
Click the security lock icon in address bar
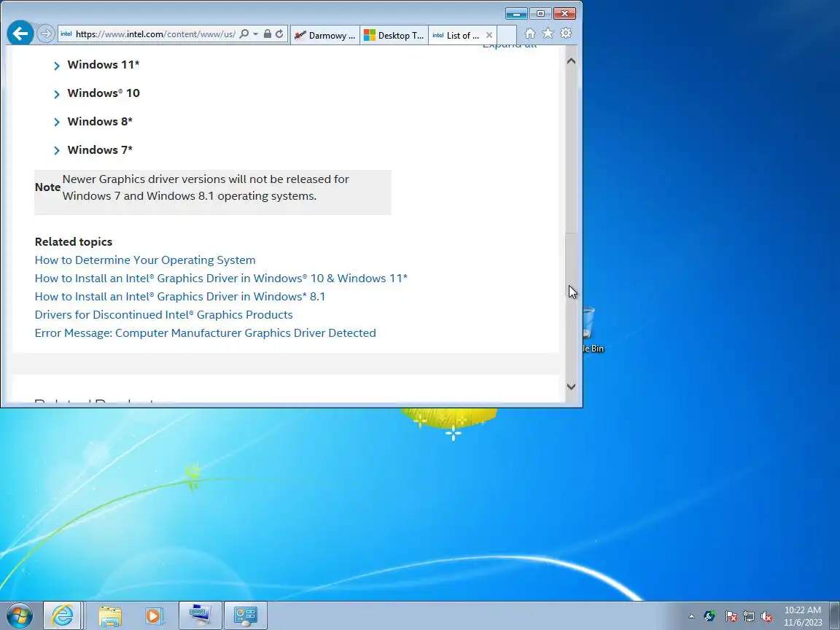pos(268,34)
